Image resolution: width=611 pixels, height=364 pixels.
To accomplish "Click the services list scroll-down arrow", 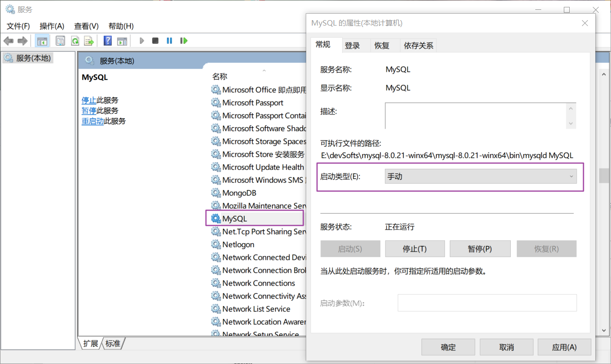I will 604,331.
